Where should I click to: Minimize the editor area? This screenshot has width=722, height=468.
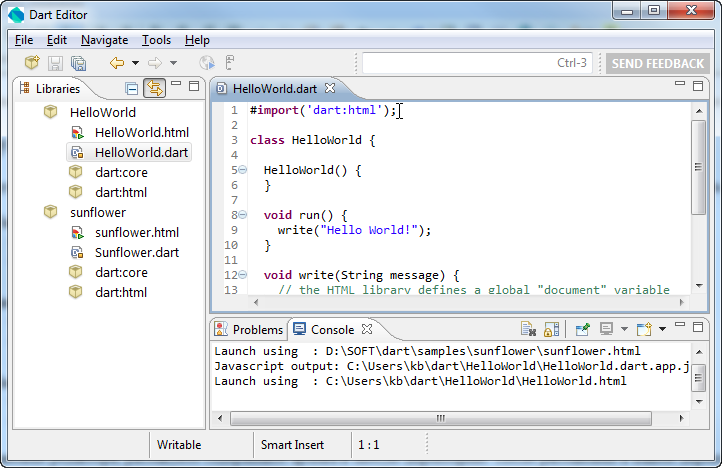pos(680,83)
